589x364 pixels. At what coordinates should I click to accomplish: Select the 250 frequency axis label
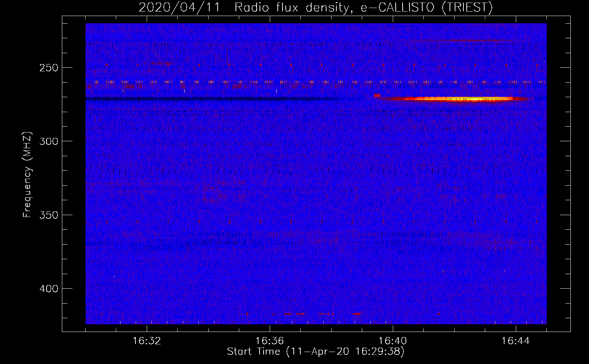click(49, 68)
